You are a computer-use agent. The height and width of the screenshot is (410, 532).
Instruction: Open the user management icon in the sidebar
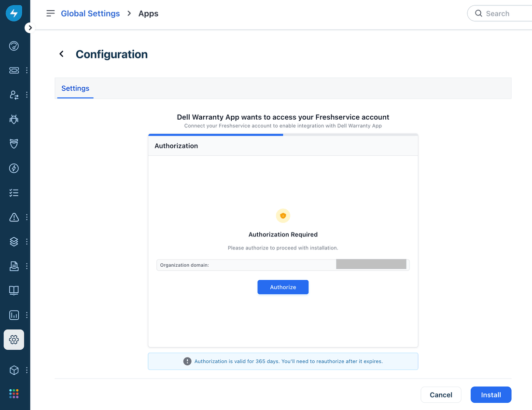(14, 95)
